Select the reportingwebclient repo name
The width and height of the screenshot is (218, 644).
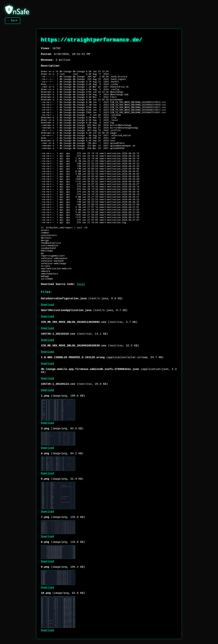point(53,256)
